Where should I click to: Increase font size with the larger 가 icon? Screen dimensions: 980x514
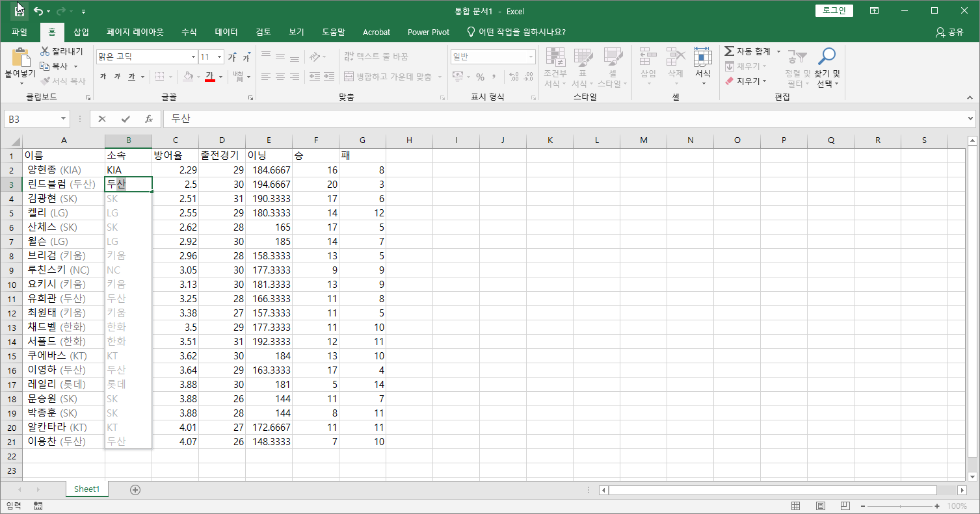click(232, 57)
